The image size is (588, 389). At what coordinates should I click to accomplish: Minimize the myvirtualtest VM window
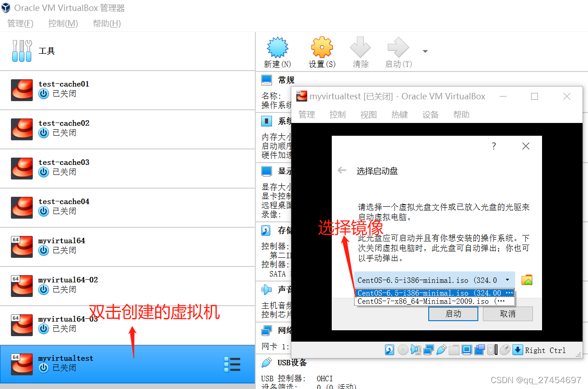[x=503, y=96]
